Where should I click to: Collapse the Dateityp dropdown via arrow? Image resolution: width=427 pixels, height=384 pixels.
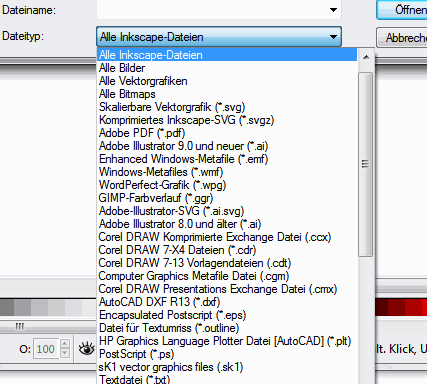[x=333, y=37]
